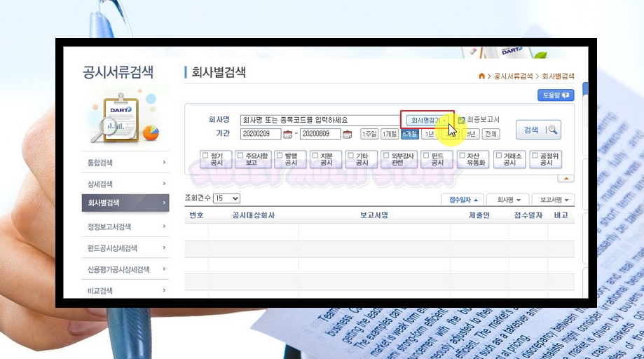Select 3년 period button
This screenshot has width=644, height=359.
coord(471,134)
